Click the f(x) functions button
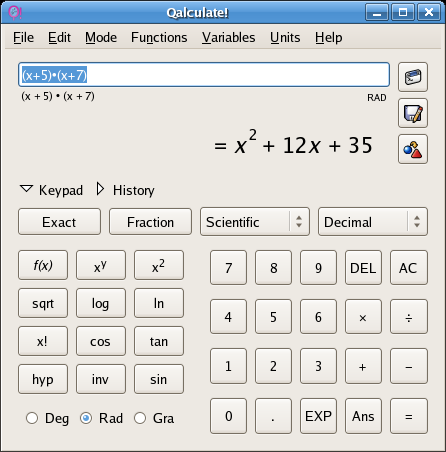This screenshot has height=452, width=446. coord(43,265)
